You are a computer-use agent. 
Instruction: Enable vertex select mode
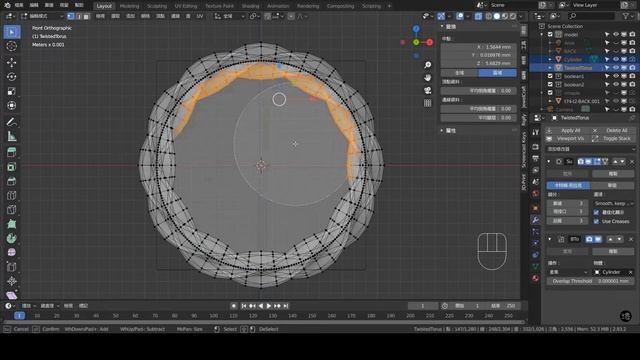click(x=71, y=16)
